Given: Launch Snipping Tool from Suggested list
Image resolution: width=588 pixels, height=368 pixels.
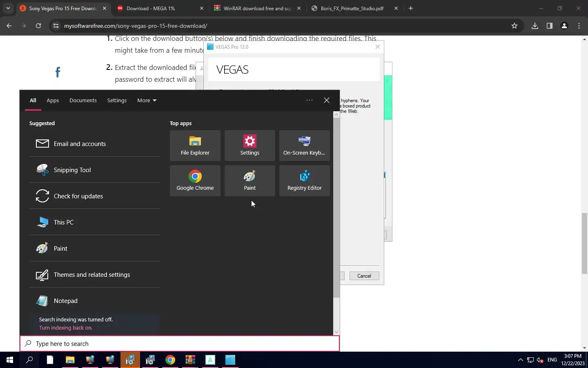Looking at the screenshot, I should (95, 170).
